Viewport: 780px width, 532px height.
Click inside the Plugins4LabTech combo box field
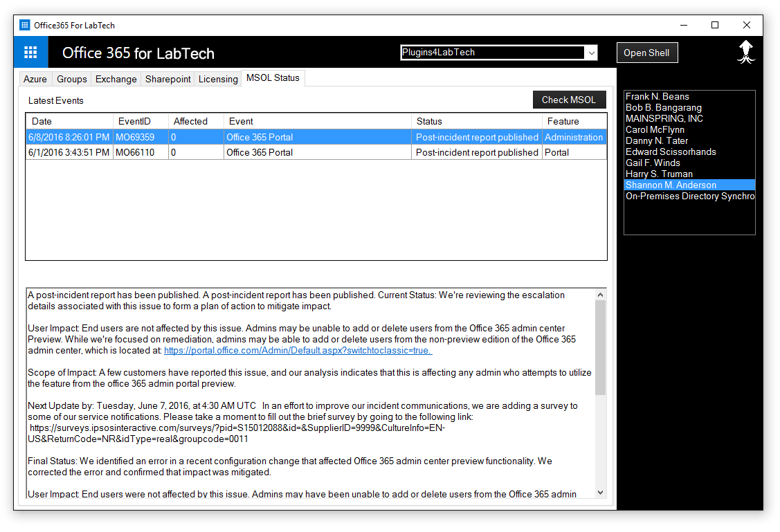[x=493, y=53]
